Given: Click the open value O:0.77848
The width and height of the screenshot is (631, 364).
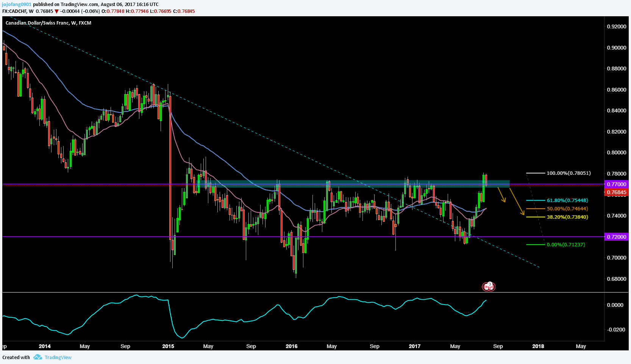Looking at the screenshot, I should click(x=113, y=11).
